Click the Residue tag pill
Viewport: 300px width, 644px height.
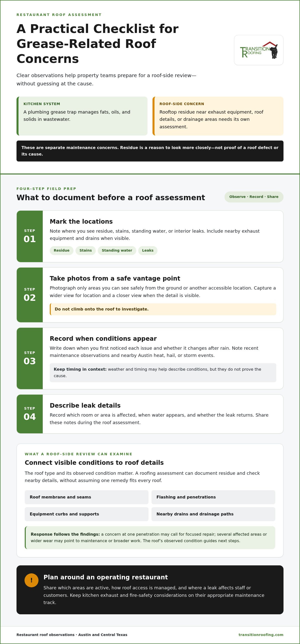tap(61, 251)
